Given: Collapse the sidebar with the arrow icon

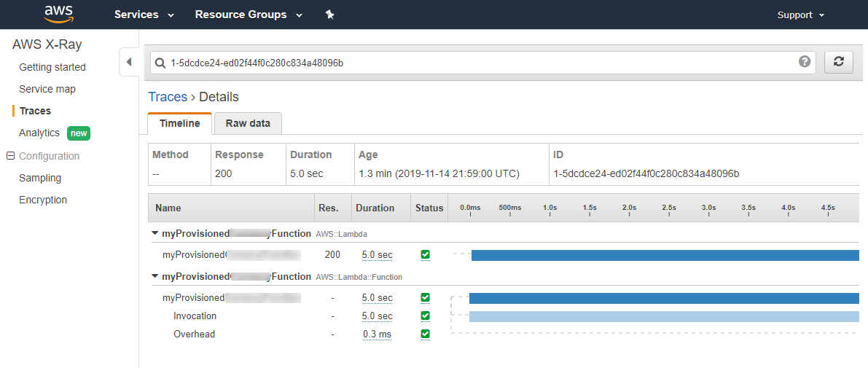Looking at the screenshot, I should pos(129,62).
